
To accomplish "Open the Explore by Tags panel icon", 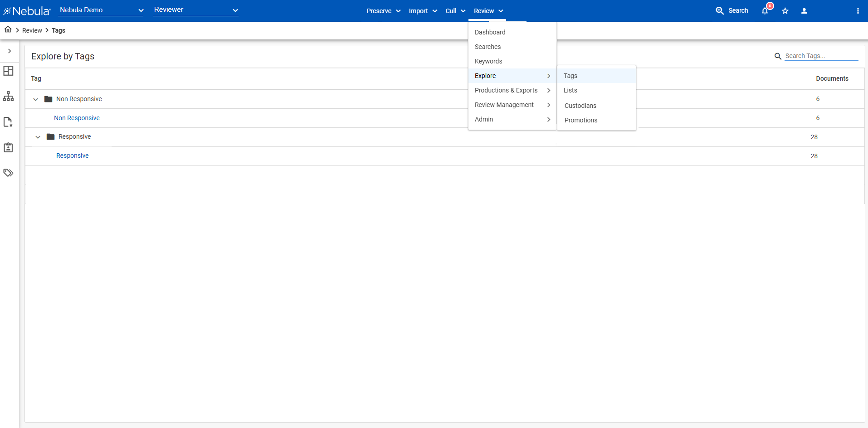I will (x=8, y=71).
